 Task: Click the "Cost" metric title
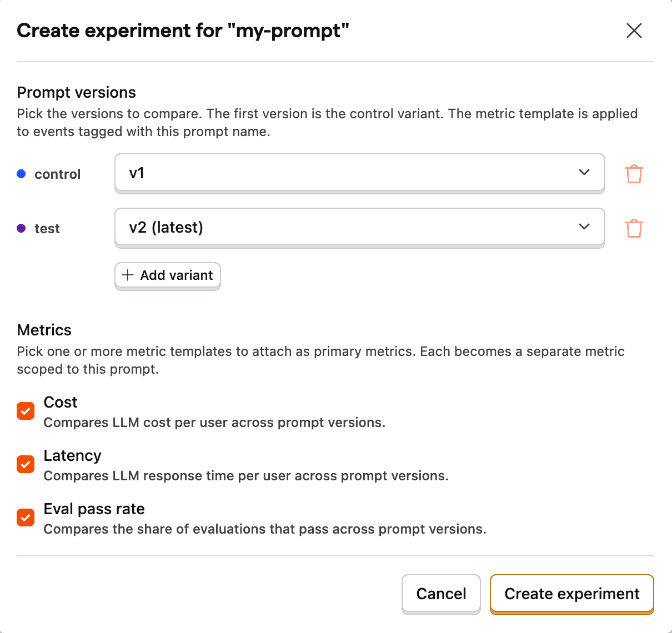coord(61,402)
